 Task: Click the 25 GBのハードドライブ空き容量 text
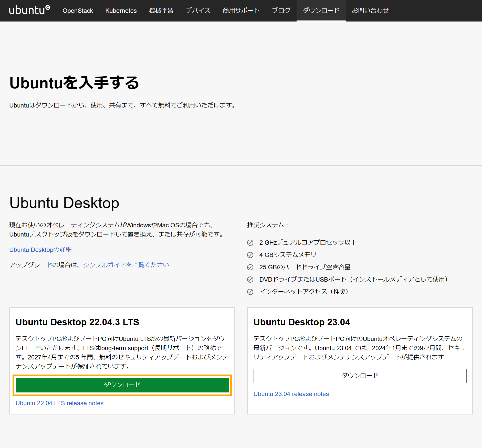click(x=305, y=267)
